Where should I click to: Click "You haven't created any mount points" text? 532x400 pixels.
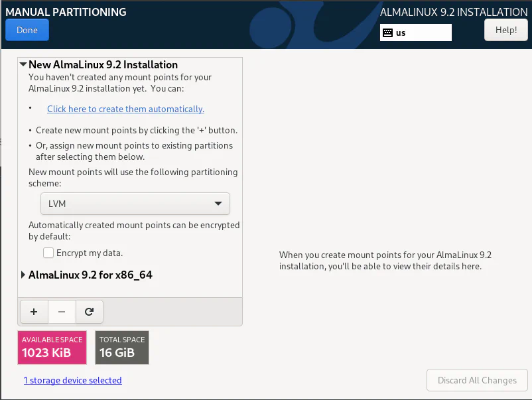(x=120, y=83)
